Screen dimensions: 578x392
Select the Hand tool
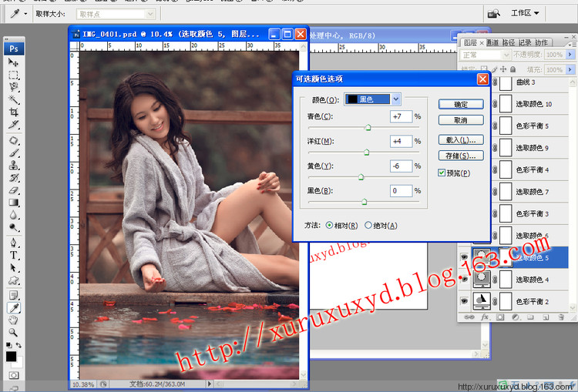pyautogui.click(x=14, y=320)
